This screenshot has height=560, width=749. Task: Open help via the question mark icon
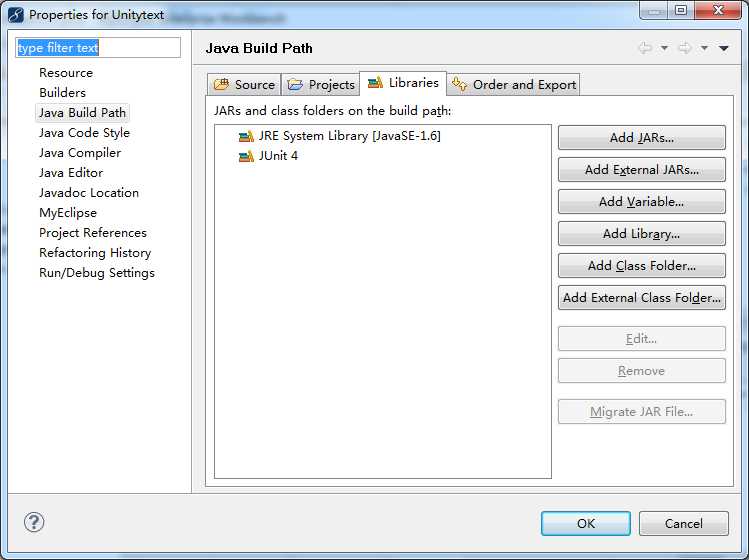tap(34, 522)
